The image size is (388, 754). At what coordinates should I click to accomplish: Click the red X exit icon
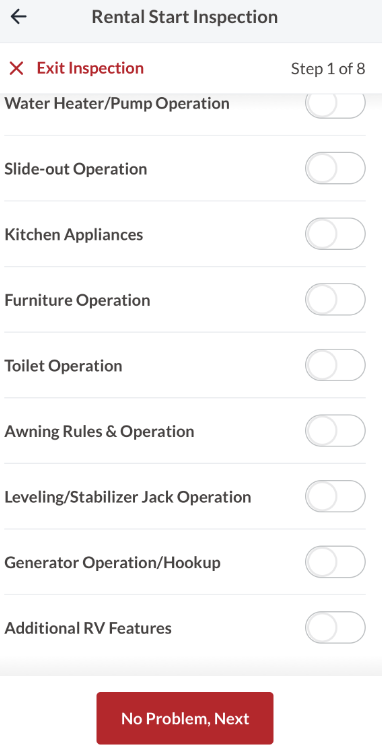pyautogui.click(x=16, y=69)
